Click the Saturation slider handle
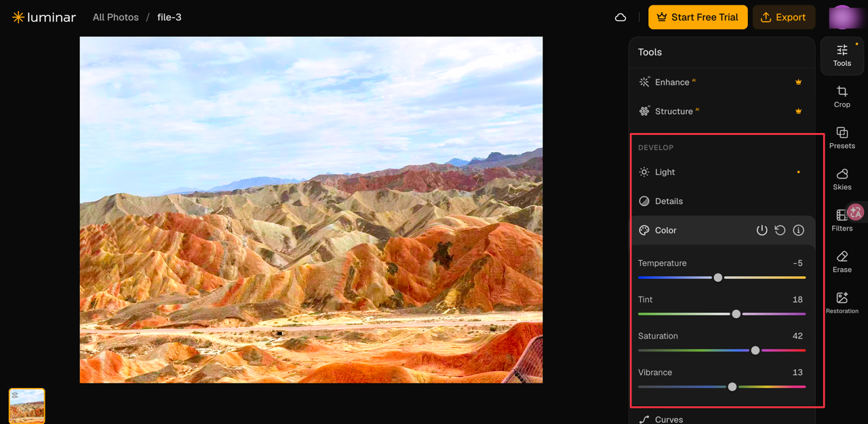868x424 pixels. [755, 351]
